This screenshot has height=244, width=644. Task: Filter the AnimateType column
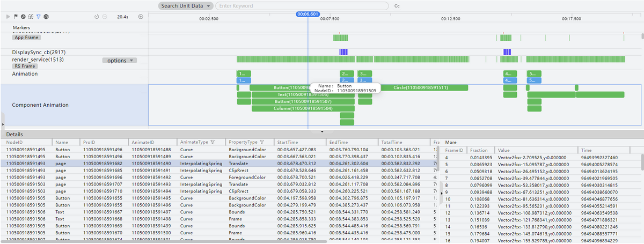point(213,142)
